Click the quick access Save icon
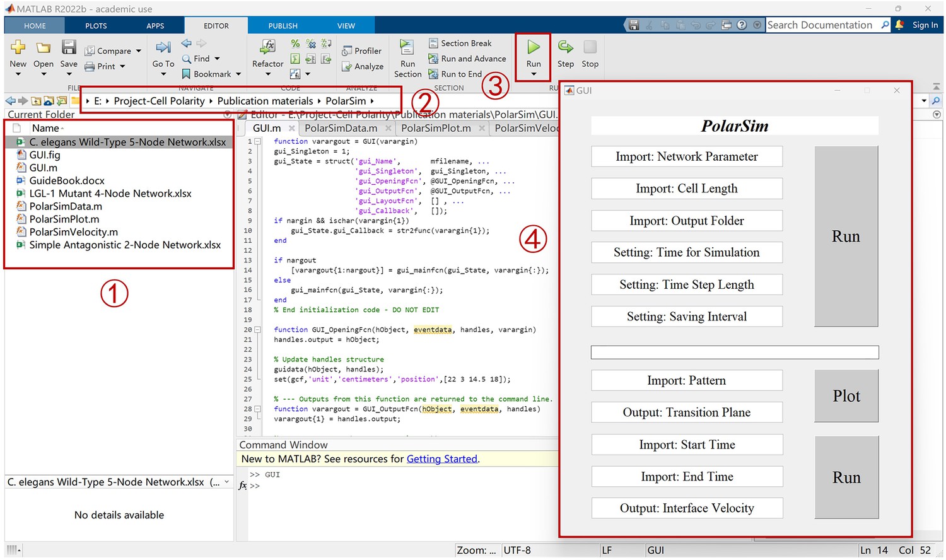The height and width of the screenshot is (560, 946). tap(634, 25)
